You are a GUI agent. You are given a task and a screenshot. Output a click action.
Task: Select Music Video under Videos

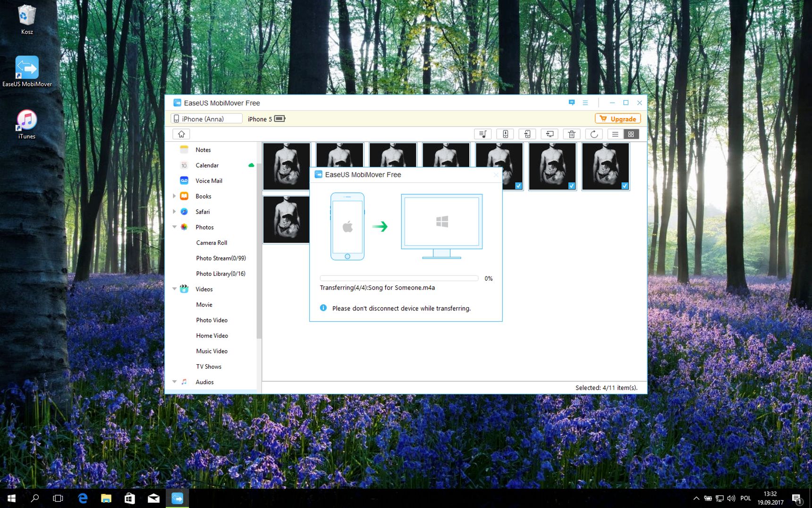click(211, 351)
